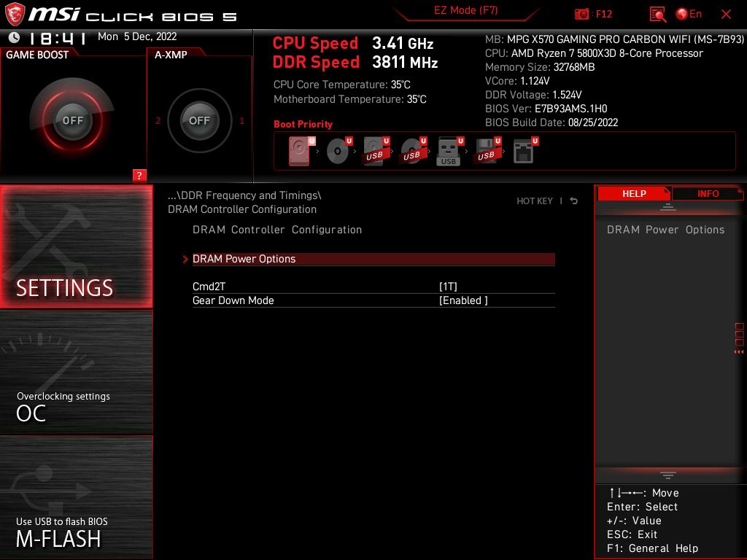This screenshot has height=560, width=747.
Task: Change the Gear Down Mode [Enabled] value
Action: (x=463, y=300)
